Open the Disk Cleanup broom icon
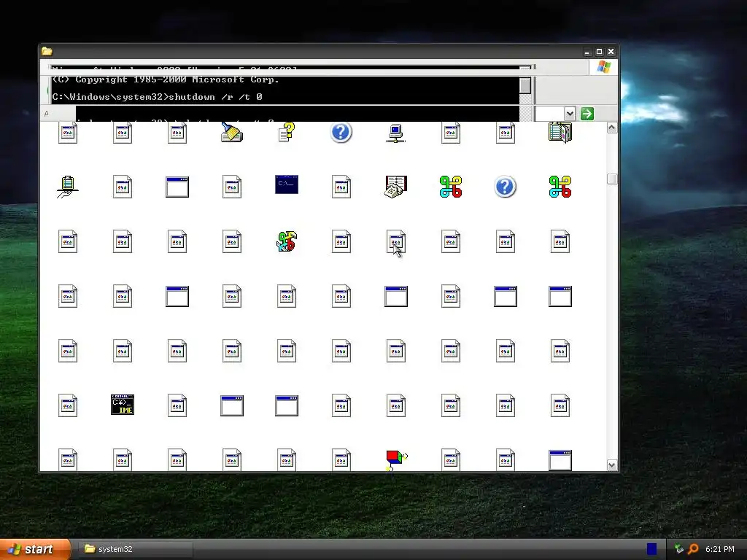 tap(232, 133)
